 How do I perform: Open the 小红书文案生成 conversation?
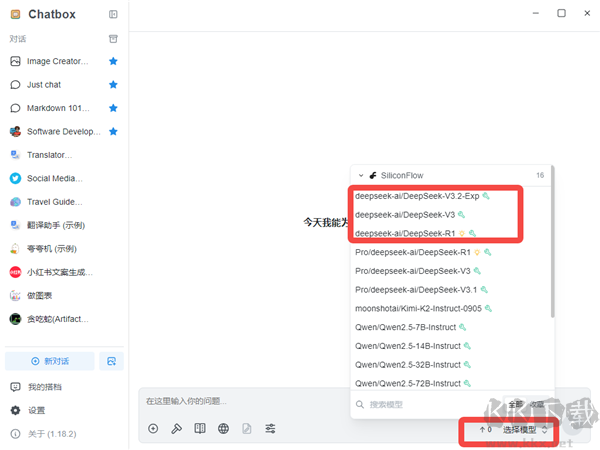(64, 272)
